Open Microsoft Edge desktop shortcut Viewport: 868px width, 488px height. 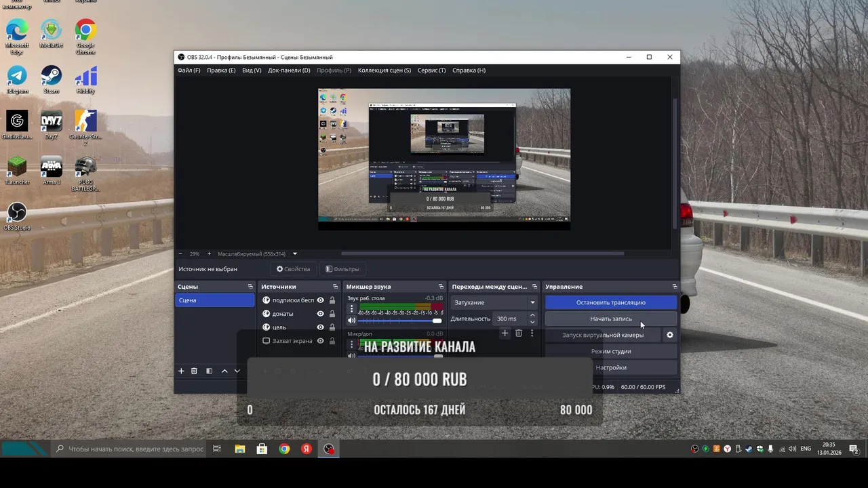[17, 37]
